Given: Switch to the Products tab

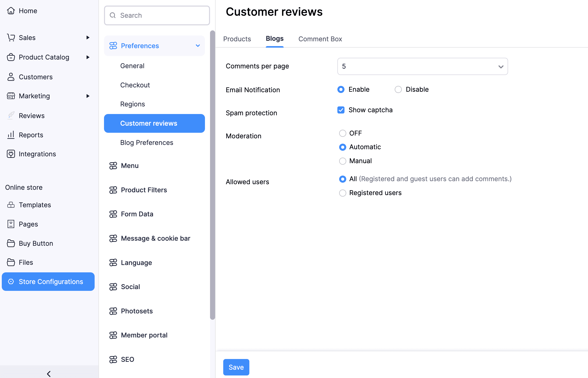Looking at the screenshot, I should (x=237, y=39).
